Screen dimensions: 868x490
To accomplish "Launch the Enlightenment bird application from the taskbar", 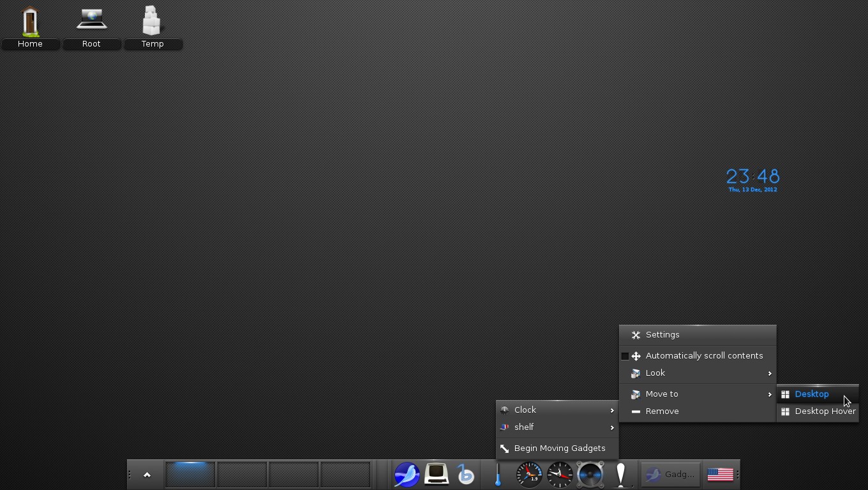I will (x=407, y=475).
